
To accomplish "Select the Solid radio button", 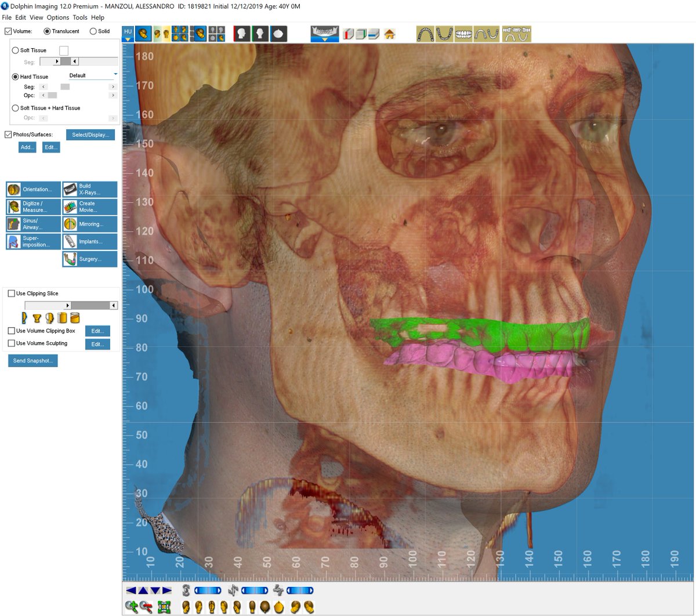I will click(x=93, y=31).
